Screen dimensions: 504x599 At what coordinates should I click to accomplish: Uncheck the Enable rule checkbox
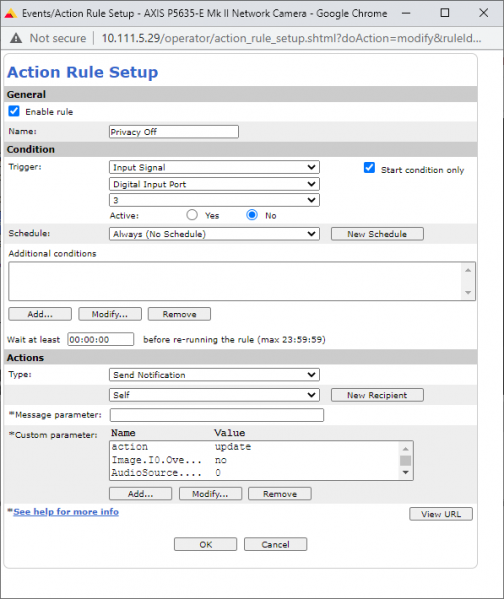[14, 111]
